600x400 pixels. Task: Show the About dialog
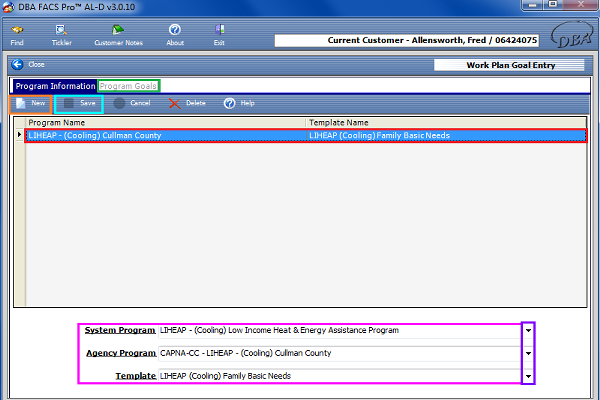pos(175,35)
